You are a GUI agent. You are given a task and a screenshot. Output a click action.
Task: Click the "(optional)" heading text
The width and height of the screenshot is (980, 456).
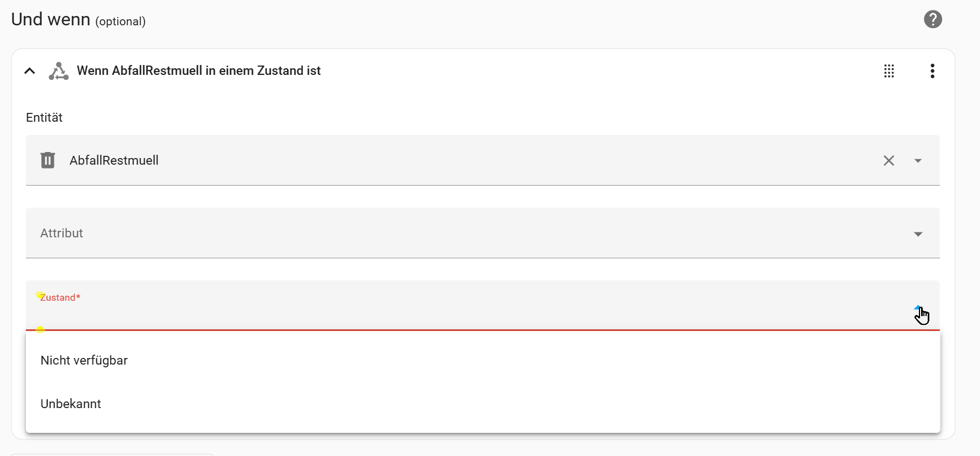point(121,21)
